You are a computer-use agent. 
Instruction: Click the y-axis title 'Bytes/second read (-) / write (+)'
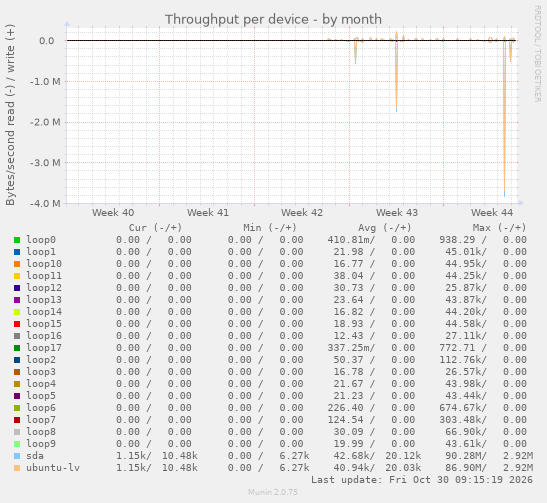[x=10, y=115]
